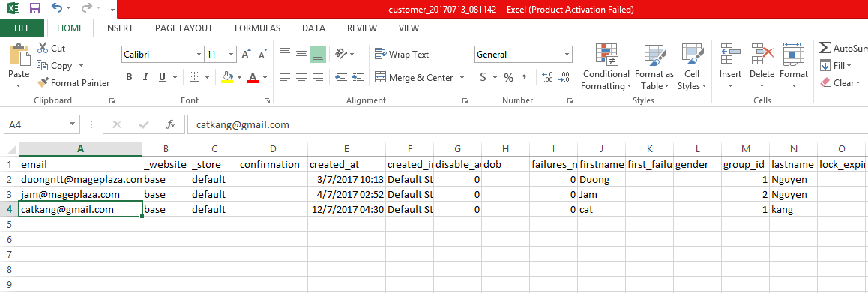Click AutoSum sigma icon
This screenshot has height=293, width=868.
click(825, 48)
